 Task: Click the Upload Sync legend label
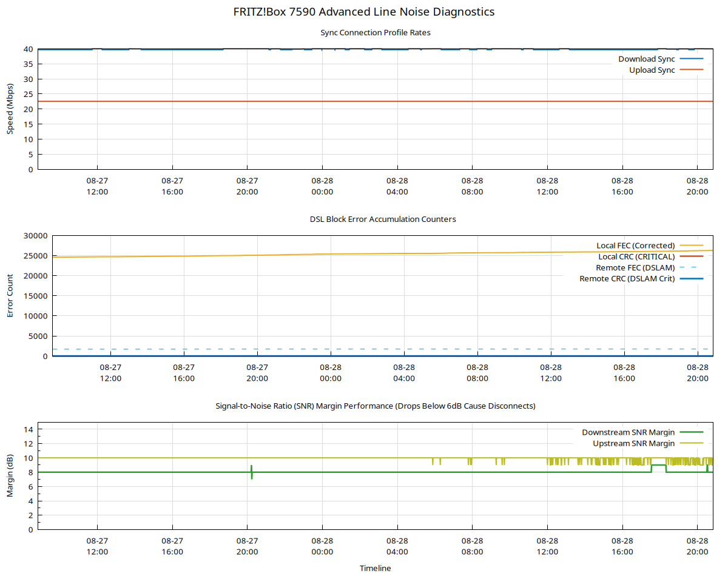pos(652,70)
